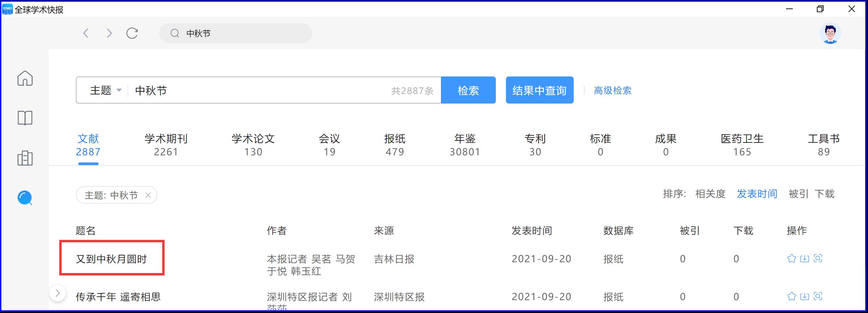Image resolution: width=868 pixels, height=313 pixels.
Task: Expand the collapsed side panel chevron
Action: point(58,293)
